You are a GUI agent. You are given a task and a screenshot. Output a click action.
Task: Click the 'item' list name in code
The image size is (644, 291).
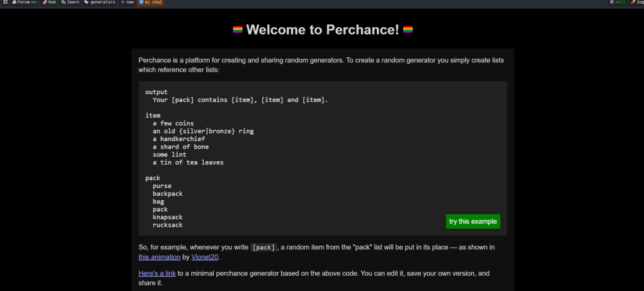(153, 116)
